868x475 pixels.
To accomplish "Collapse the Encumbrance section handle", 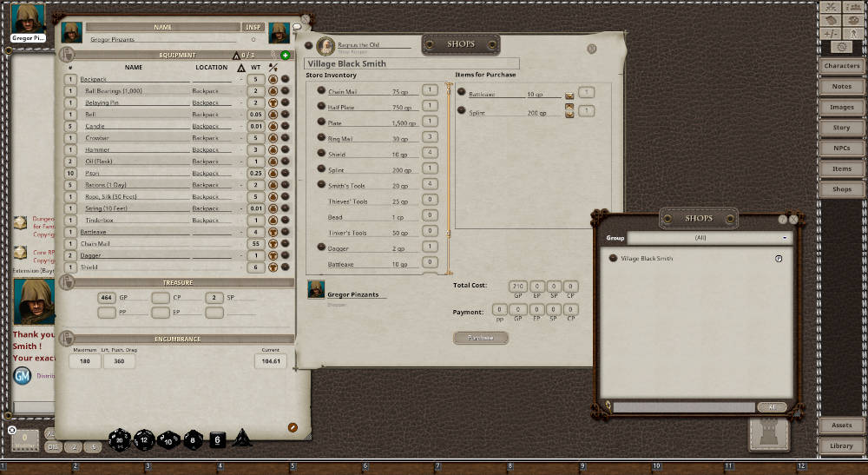I will click(x=67, y=339).
